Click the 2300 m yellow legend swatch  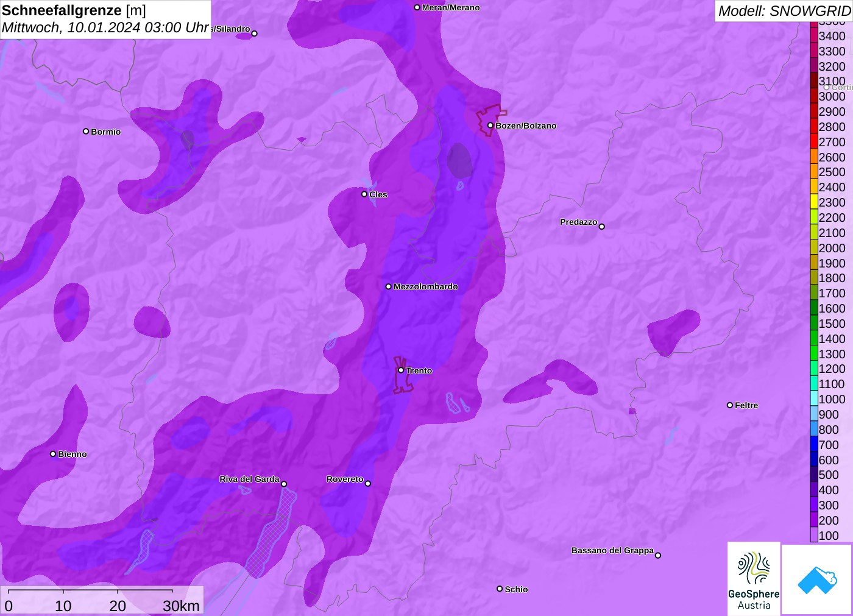click(x=813, y=202)
